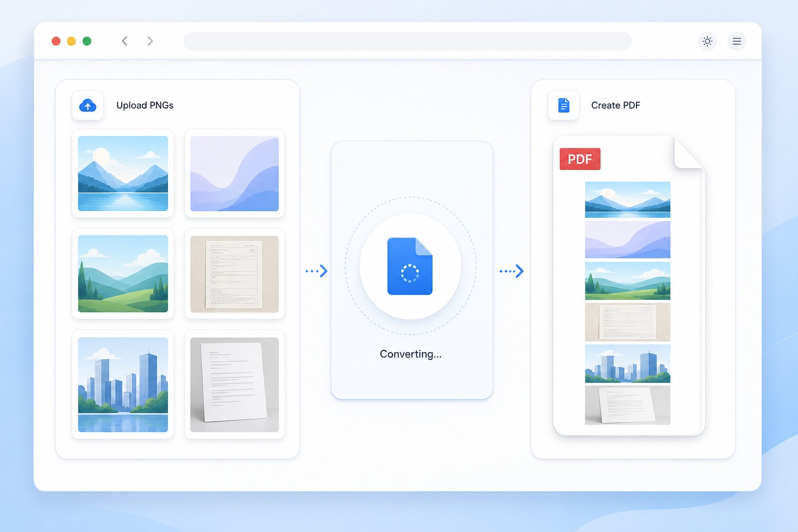The width and height of the screenshot is (798, 532).
Task: Click the red close window dot
Action: [56, 41]
